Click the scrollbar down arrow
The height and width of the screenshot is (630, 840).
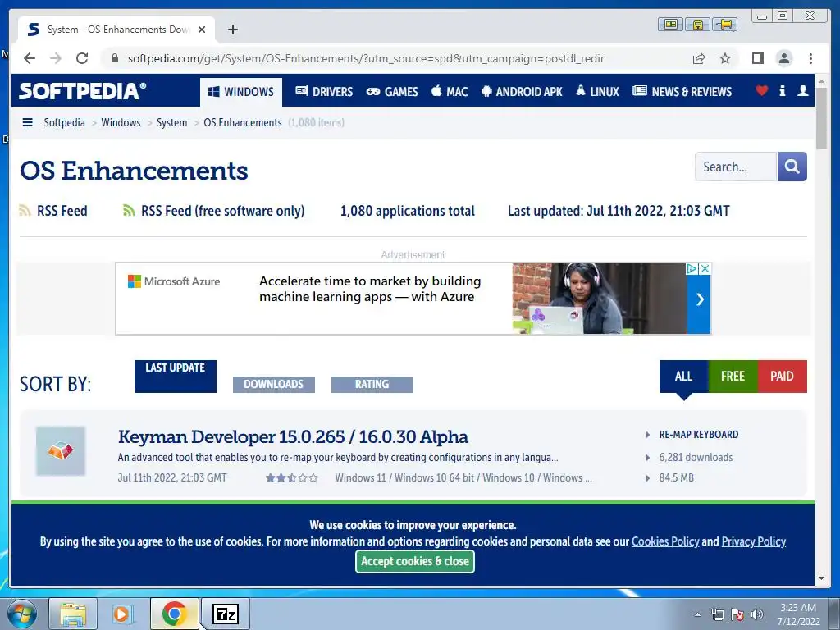point(821,578)
